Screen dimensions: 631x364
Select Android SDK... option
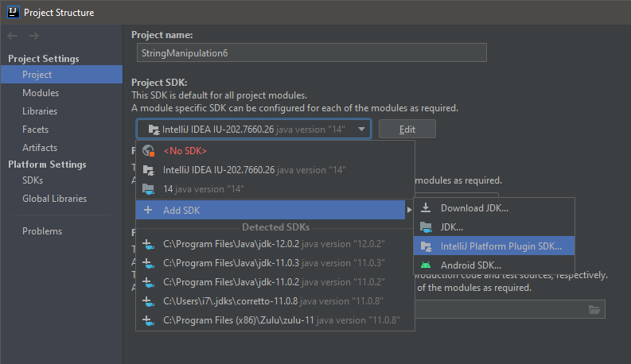tap(494, 265)
